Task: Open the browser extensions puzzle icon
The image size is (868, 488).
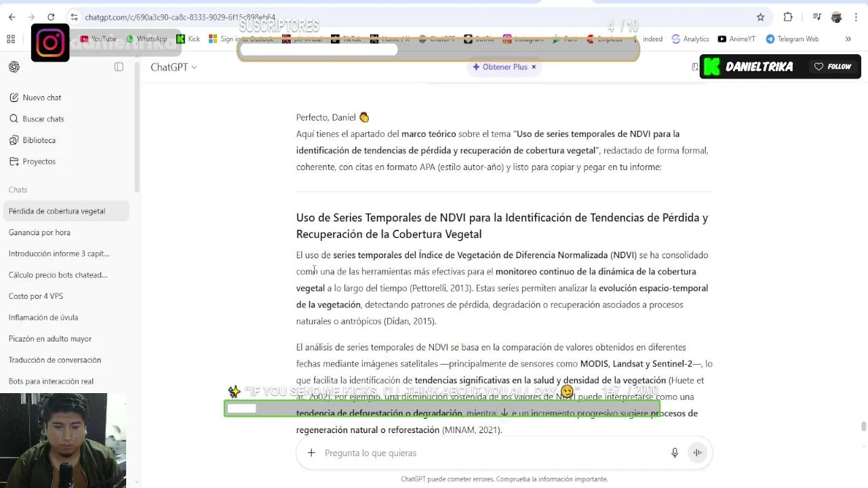Action: point(788,17)
